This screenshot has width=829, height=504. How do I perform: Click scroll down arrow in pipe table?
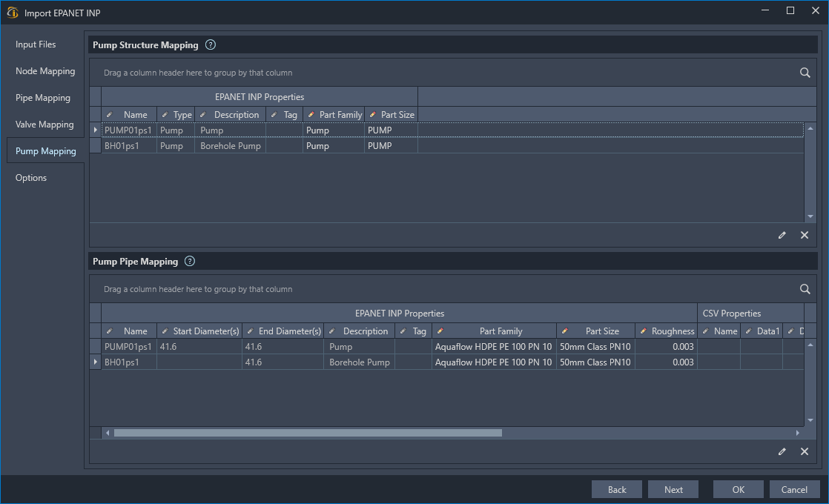[x=810, y=420]
